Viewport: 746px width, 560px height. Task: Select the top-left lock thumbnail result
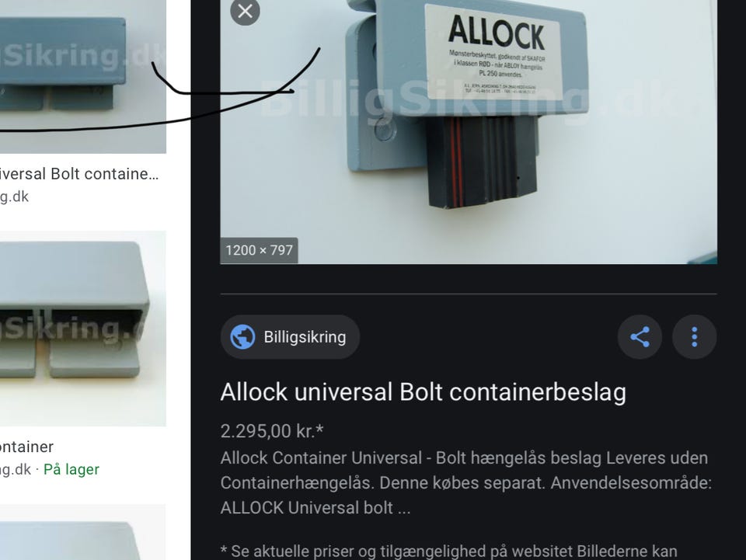coord(83,77)
